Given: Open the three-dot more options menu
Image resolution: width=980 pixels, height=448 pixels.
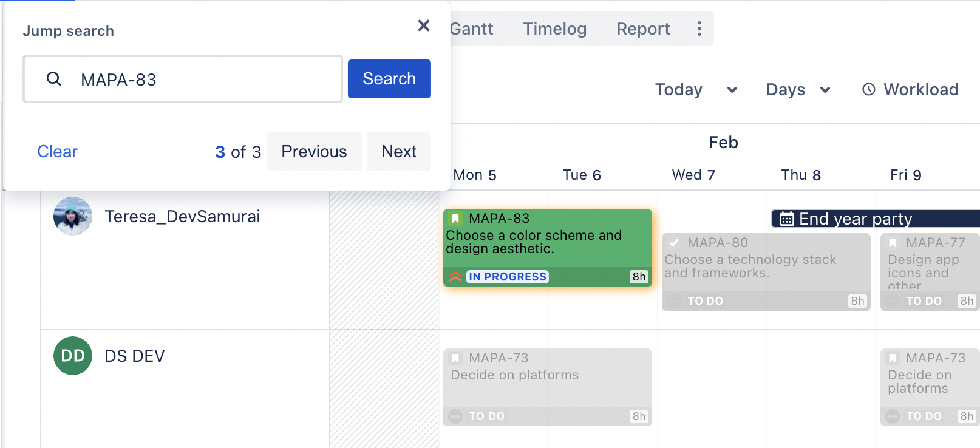Looking at the screenshot, I should coord(699,29).
